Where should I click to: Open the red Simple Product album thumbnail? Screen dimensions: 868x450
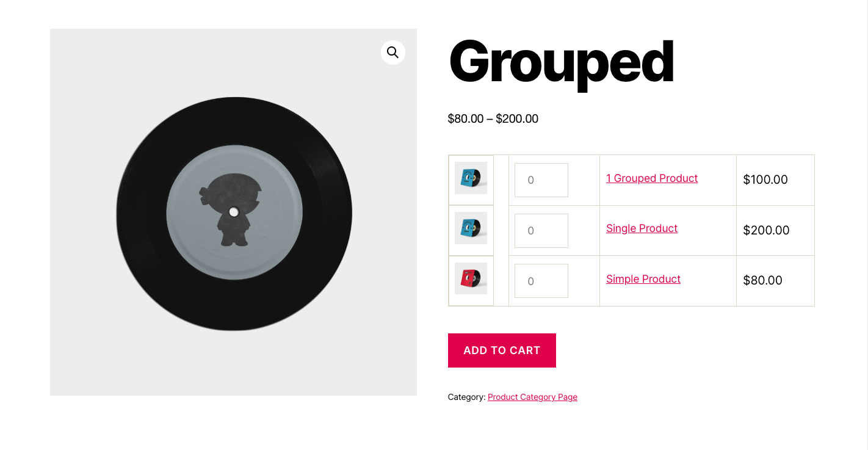(471, 279)
